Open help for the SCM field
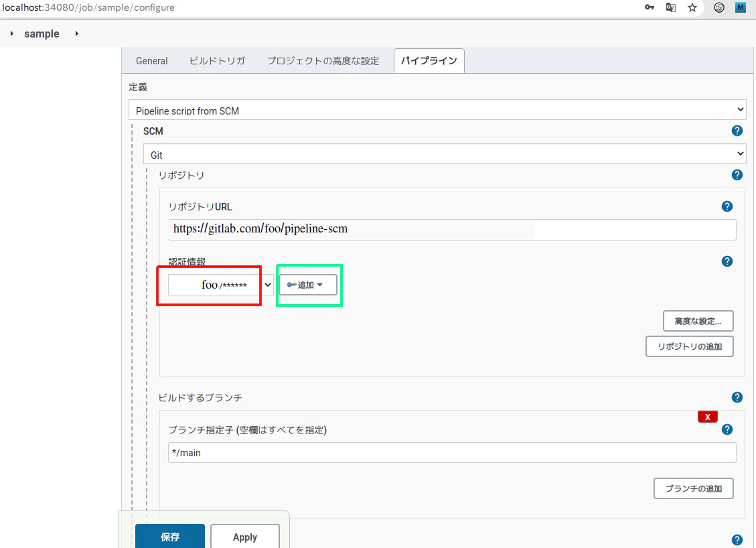The height and width of the screenshot is (548, 756). (737, 130)
